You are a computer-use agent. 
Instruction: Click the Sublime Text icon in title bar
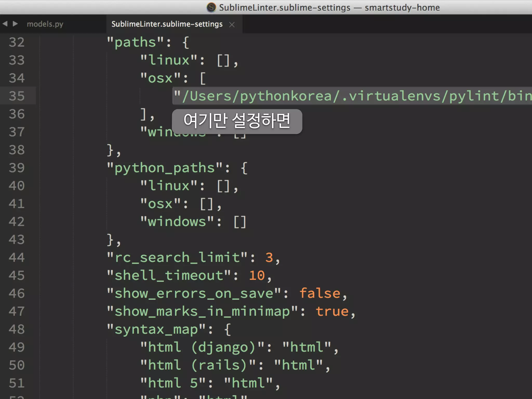(211, 7)
